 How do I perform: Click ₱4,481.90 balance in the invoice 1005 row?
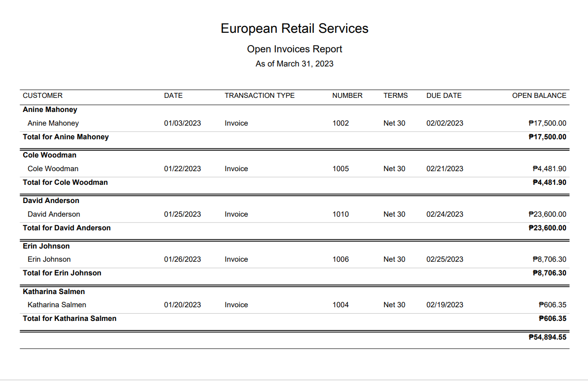[549, 169]
